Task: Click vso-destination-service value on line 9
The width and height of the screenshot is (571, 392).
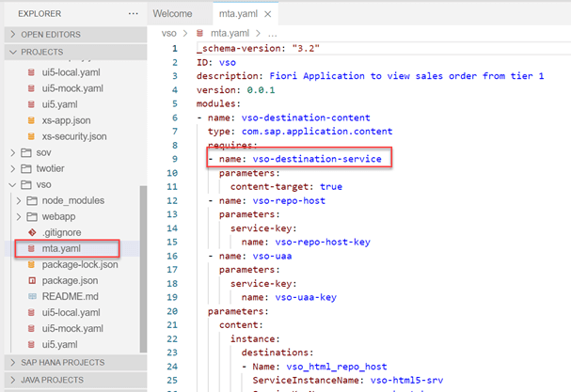Action: (317, 159)
